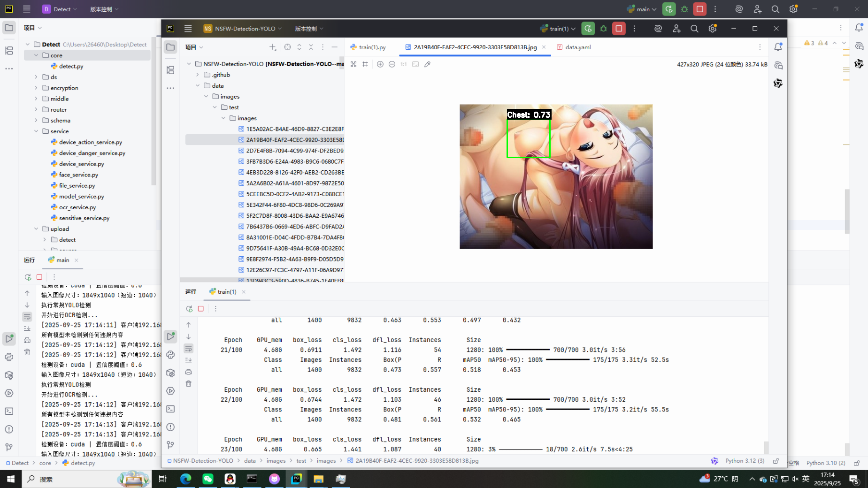The width and height of the screenshot is (868, 488).
Task: Toggle soft-wrap in the train(1) run console
Action: coord(189,348)
